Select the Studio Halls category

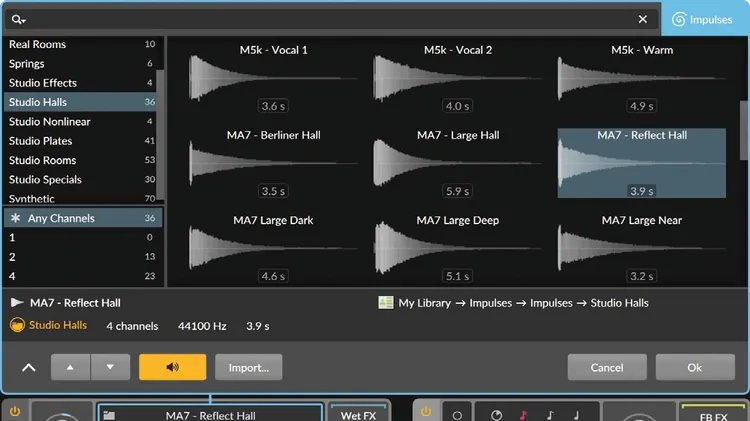82,102
